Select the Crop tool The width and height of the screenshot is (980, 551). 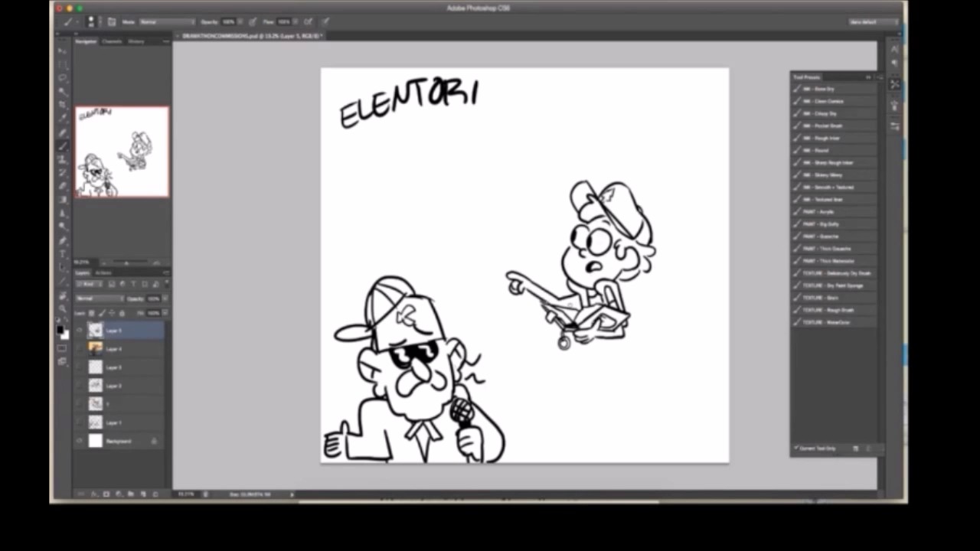pyautogui.click(x=63, y=105)
